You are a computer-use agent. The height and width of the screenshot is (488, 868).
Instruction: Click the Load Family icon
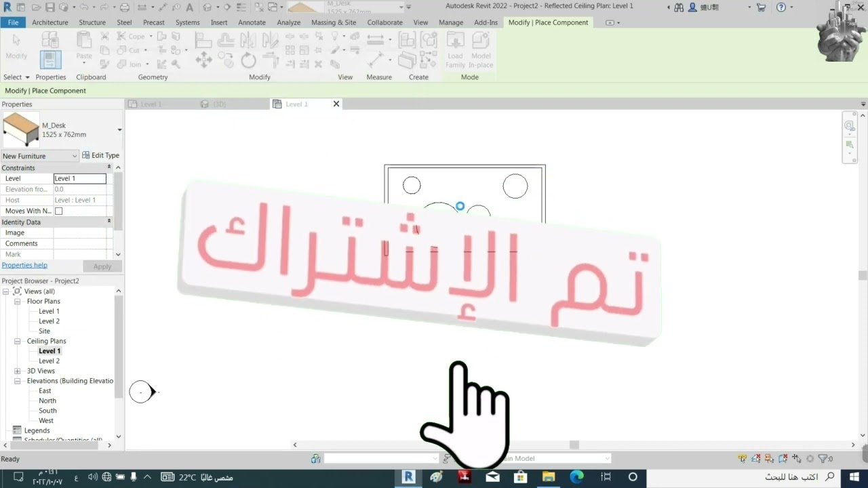coord(455,50)
